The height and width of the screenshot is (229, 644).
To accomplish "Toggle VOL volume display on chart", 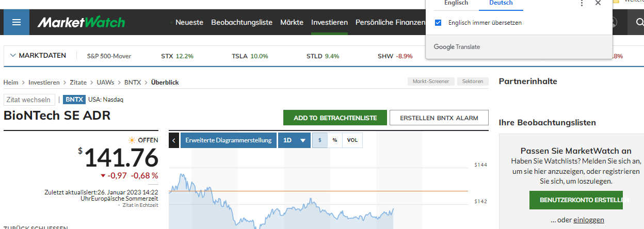I will point(352,140).
